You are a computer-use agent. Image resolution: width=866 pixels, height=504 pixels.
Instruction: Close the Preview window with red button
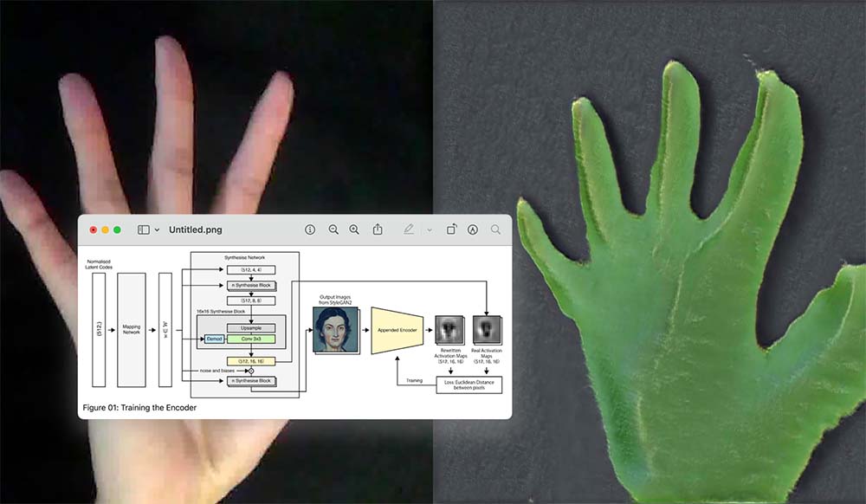[x=94, y=229]
